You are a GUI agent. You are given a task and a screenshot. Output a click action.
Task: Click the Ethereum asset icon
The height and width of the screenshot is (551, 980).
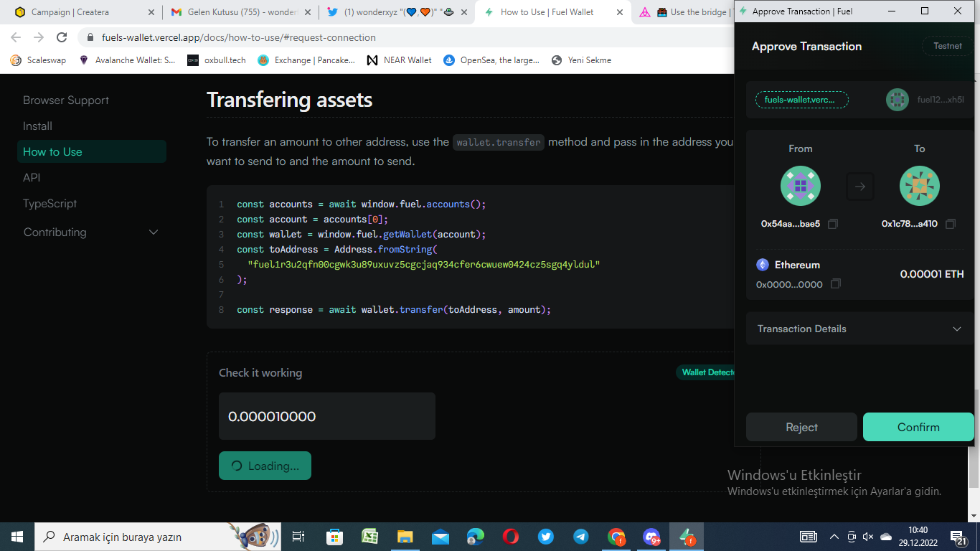763,265
